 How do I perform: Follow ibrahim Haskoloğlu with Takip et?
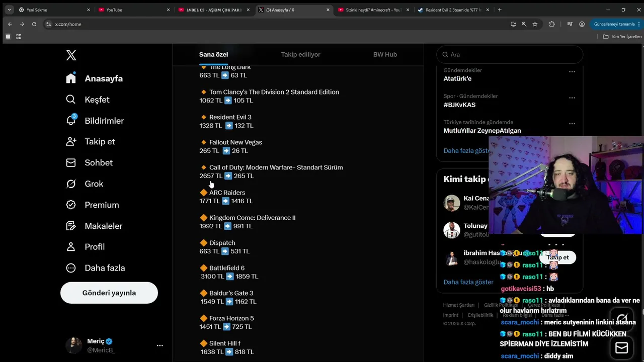tap(557, 257)
